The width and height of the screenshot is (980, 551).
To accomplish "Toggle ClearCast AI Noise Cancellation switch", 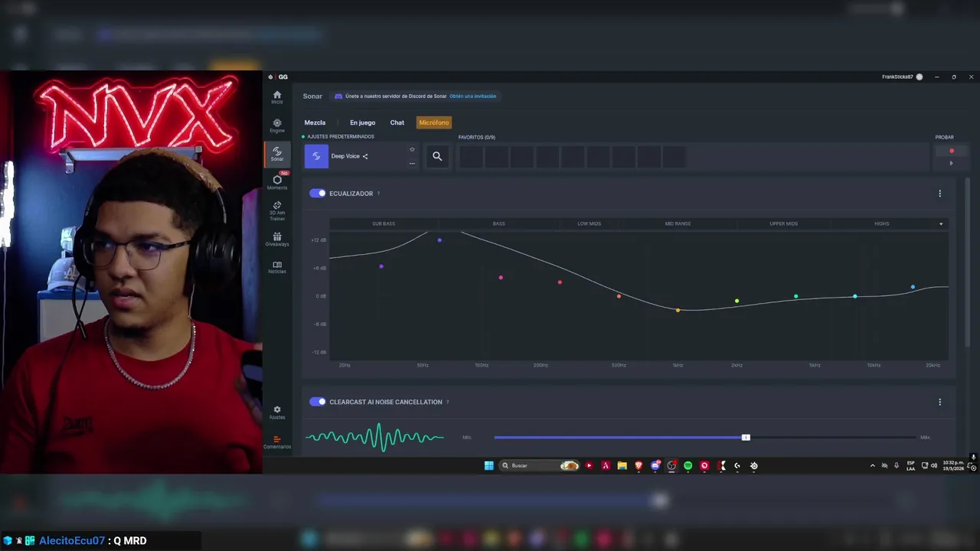I will click(x=318, y=402).
